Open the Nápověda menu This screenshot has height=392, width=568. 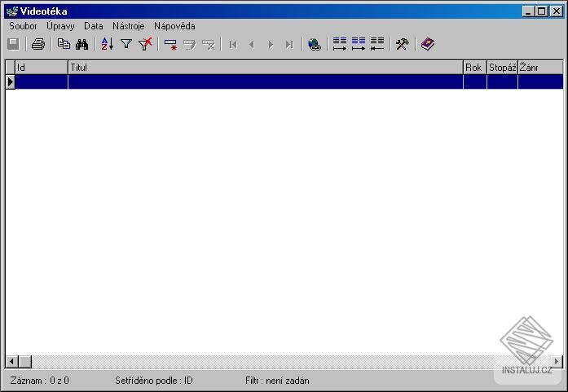pyautogui.click(x=174, y=26)
